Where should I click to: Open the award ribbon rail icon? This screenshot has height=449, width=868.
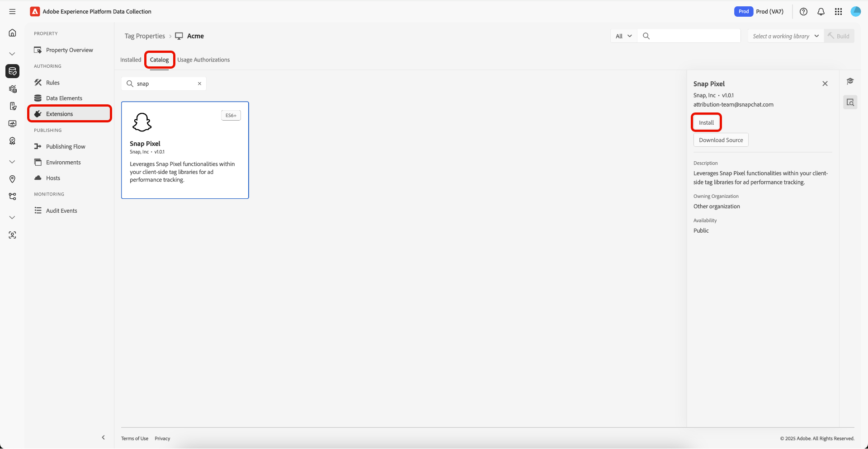12,141
